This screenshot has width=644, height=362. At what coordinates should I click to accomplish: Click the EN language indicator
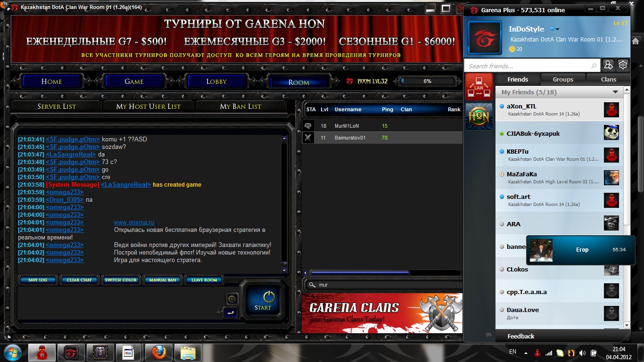[513, 352]
